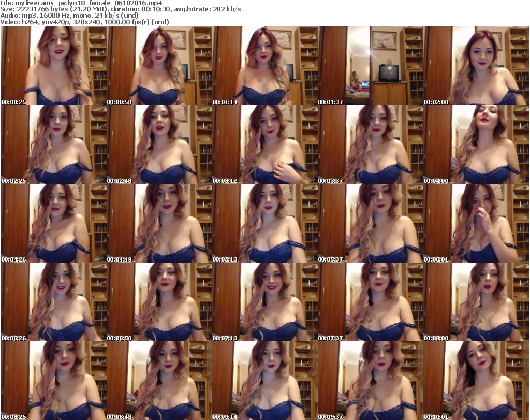Click the thumbnail at timestamp 00:00:25
Viewport: 530px width, 420px height.
[x=53, y=66]
